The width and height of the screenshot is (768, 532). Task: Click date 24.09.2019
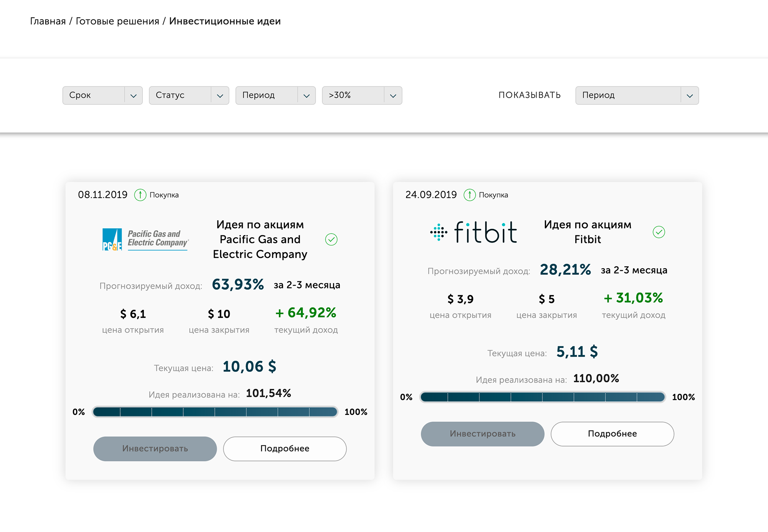tap(431, 195)
